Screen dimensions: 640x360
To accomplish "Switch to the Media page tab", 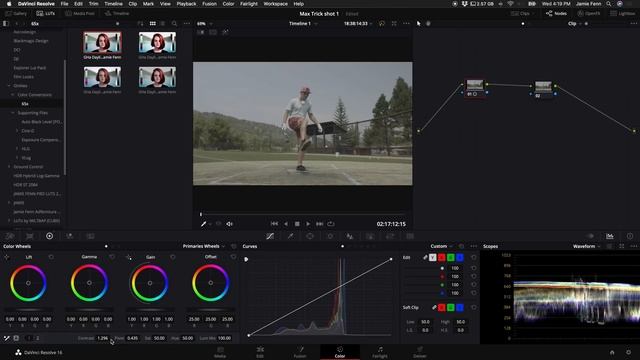I will tap(220, 352).
